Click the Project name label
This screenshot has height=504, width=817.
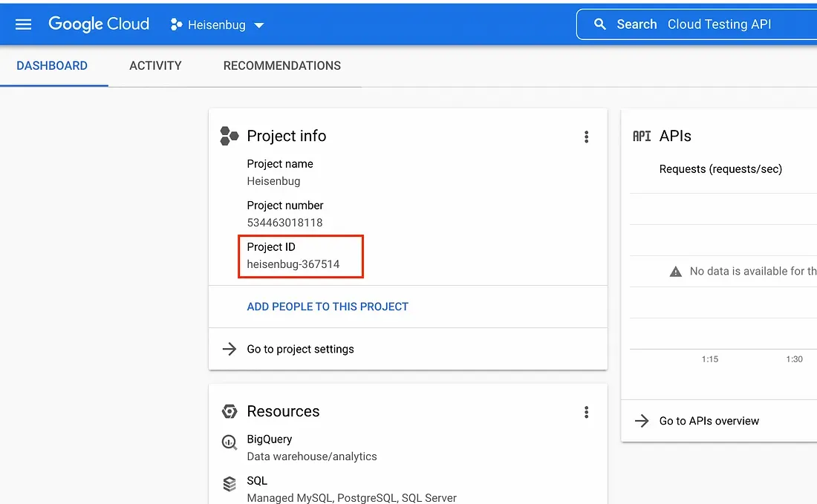click(x=280, y=163)
